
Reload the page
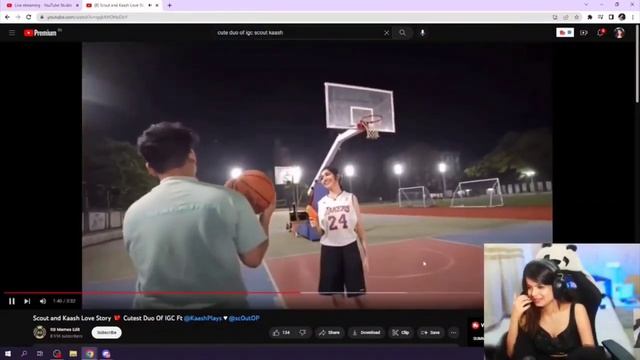[29, 17]
